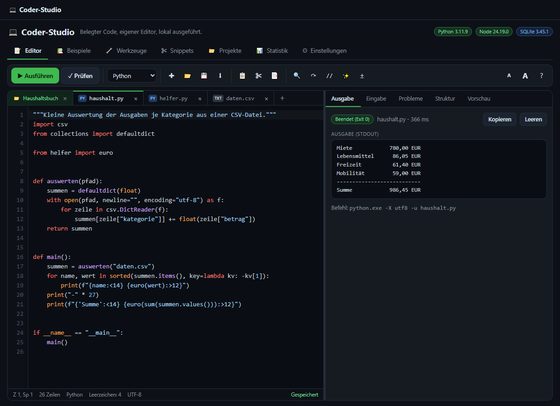Switch to the Editor tab
This screenshot has width=560, height=406.
28,51
